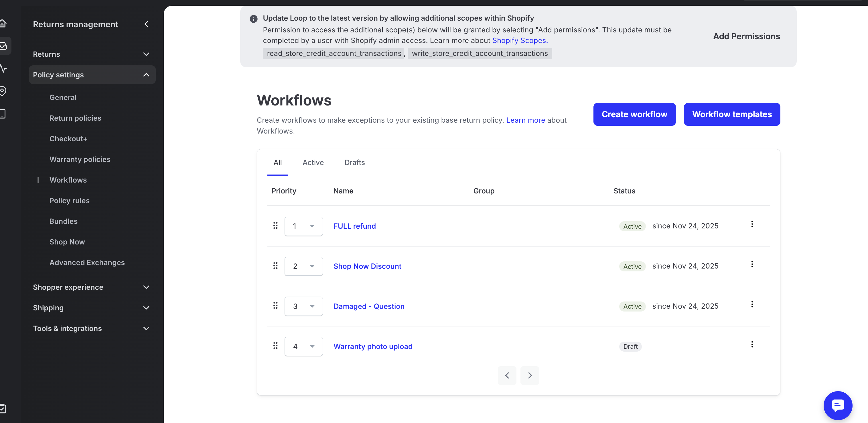Grab drag handle of Shop Now Discount row

(275, 266)
